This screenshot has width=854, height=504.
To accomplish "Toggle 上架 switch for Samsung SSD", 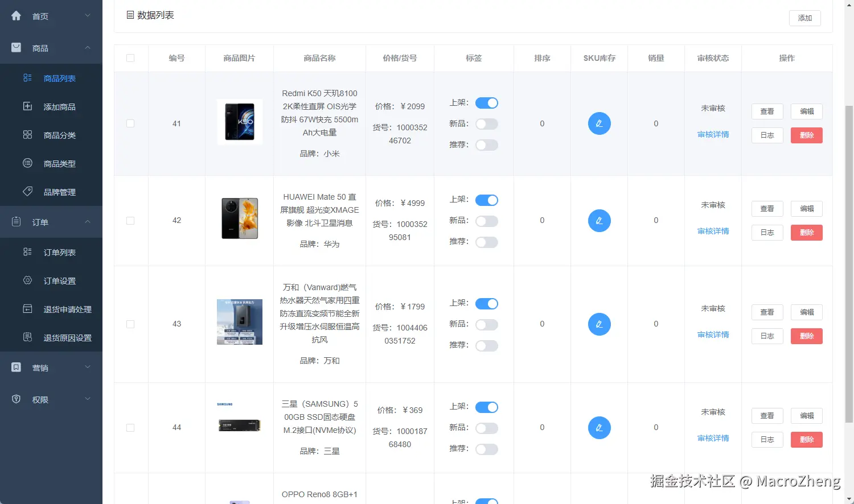I will coord(487,407).
